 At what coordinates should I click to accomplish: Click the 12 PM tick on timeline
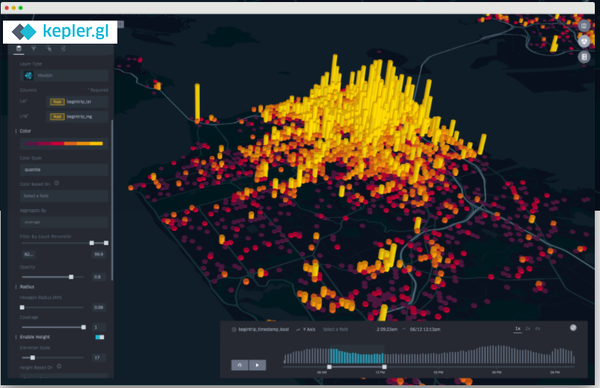coord(380,372)
